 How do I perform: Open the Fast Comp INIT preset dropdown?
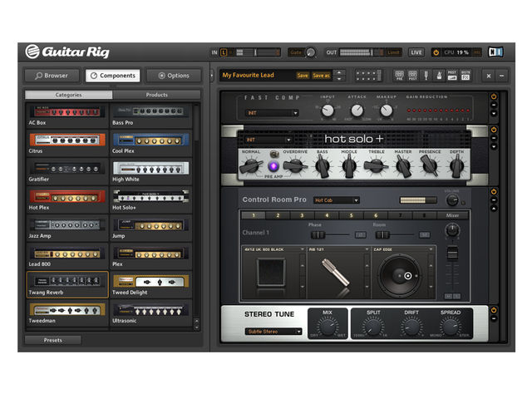tap(272, 113)
